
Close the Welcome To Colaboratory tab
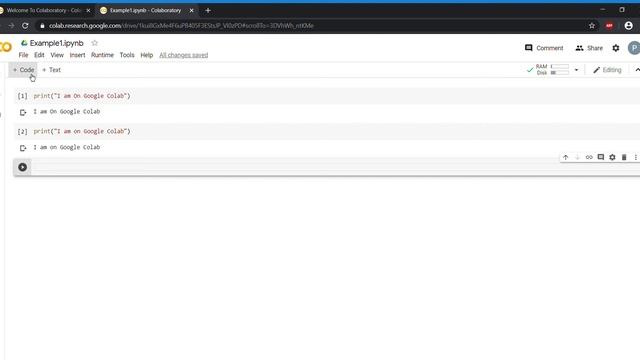point(88,10)
